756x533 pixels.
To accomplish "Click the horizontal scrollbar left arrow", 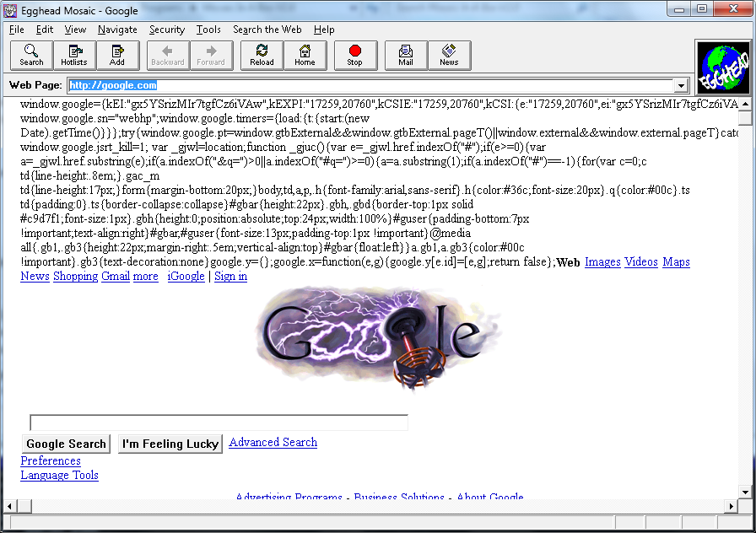I will tap(9, 506).
